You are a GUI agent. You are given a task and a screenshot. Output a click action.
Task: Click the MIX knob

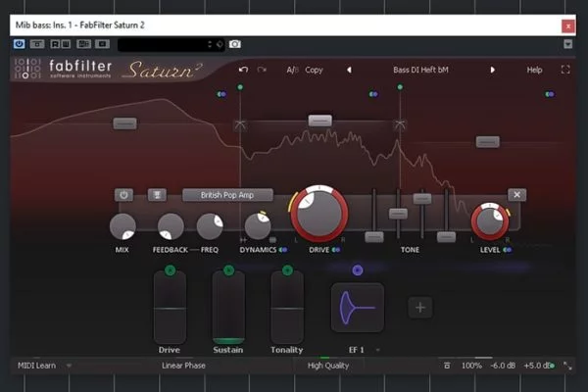pos(122,226)
